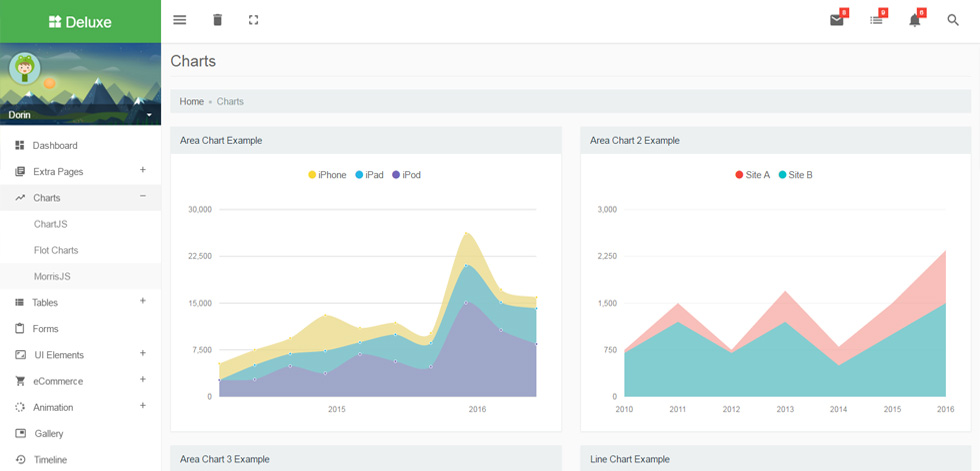
Task: Expand eCommerce with plus sign
Action: [x=143, y=379]
